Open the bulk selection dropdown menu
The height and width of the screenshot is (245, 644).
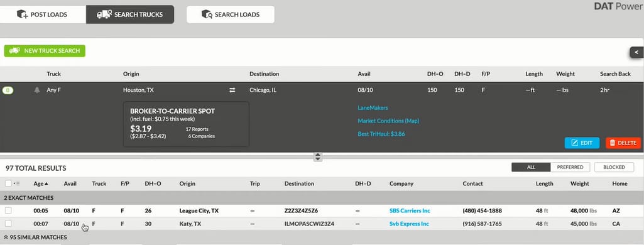(x=17, y=183)
